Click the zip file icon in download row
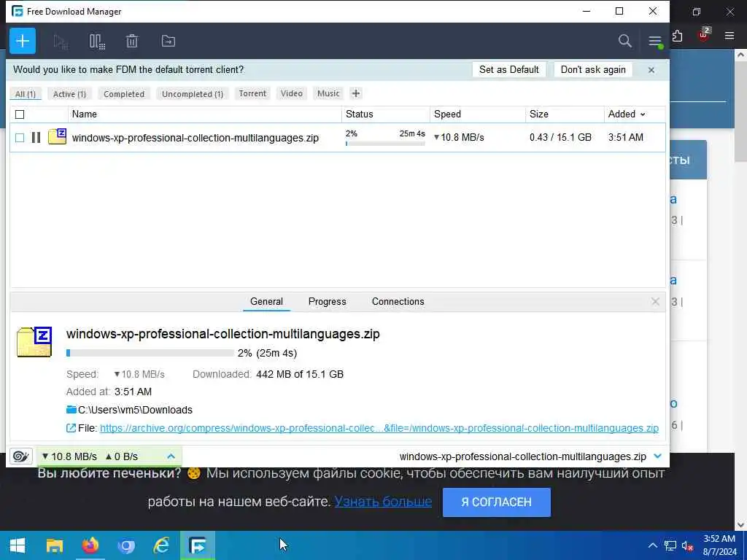Screen dimensions: 747x560 57,136
